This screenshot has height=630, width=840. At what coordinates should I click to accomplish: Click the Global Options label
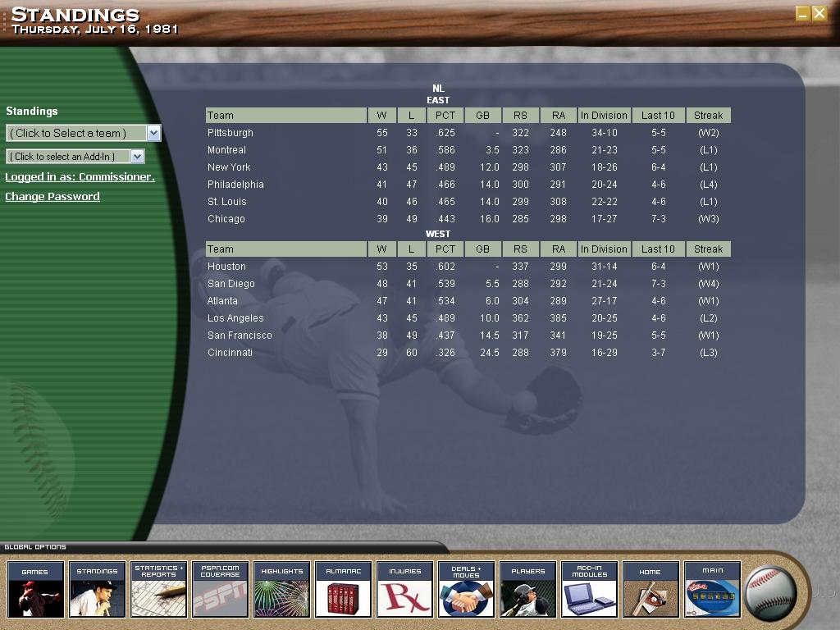coord(35,547)
